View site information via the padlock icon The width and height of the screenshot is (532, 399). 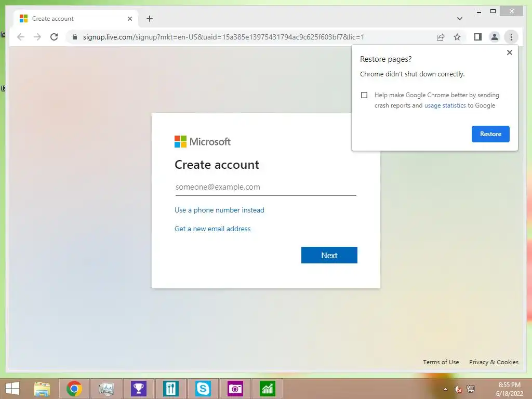75,37
